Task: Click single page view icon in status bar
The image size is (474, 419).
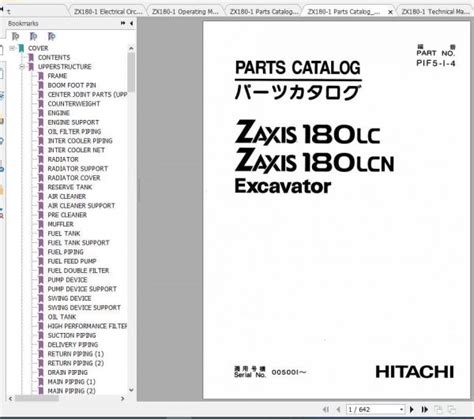Action: click(x=439, y=409)
